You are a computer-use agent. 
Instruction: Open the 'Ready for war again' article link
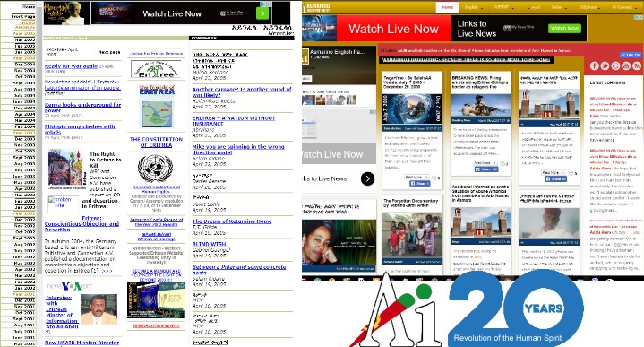click(x=71, y=65)
